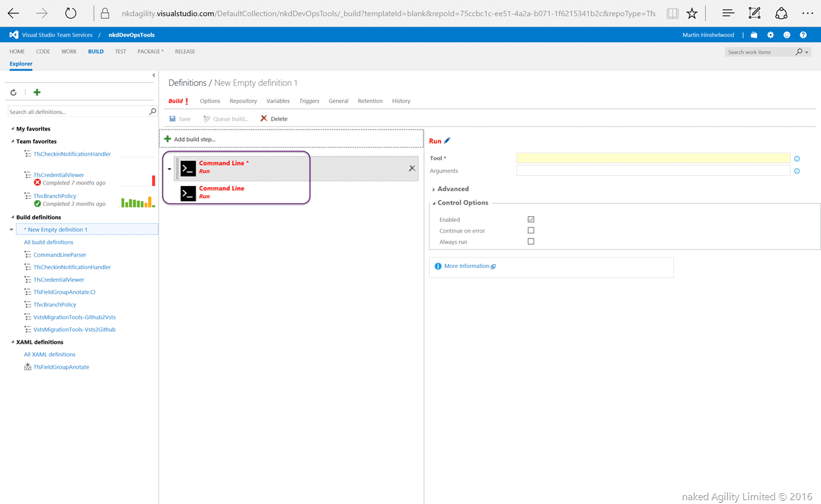Viewport: 821px width, 504px height.
Task: Show Arguments field info icon
Action: (x=797, y=171)
